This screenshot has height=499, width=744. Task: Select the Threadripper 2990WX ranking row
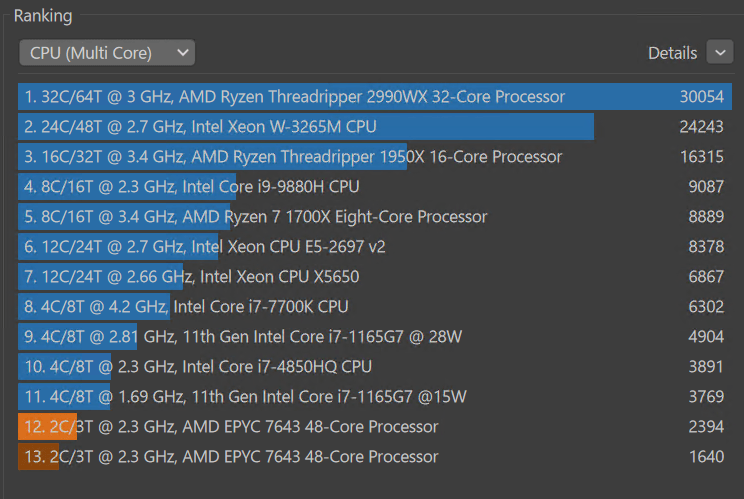click(375, 97)
